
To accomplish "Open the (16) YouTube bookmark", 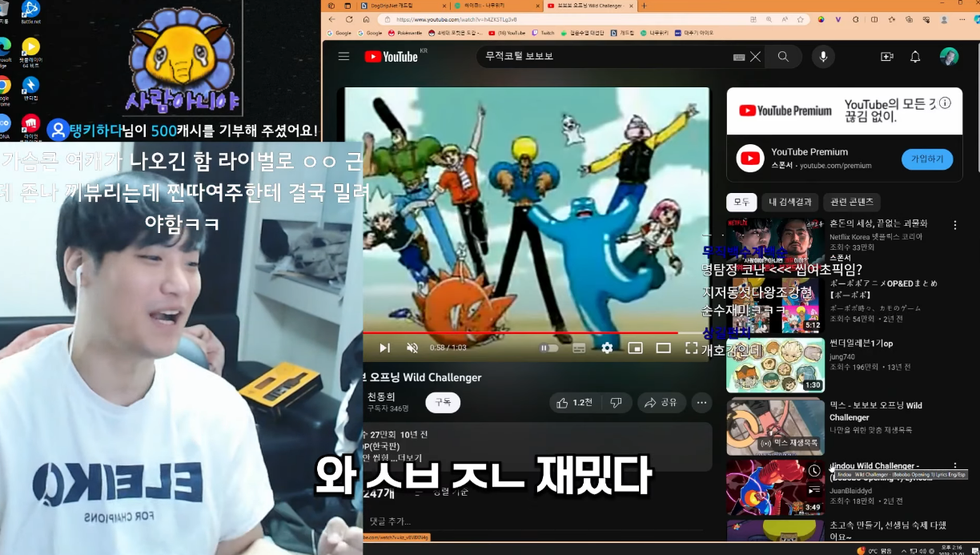I will tap(508, 33).
